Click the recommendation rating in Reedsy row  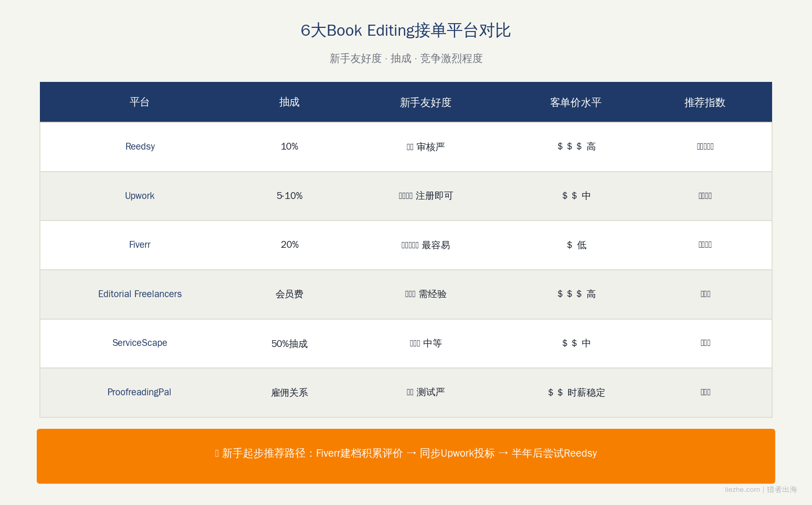pyautogui.click(x=705, y=146)
